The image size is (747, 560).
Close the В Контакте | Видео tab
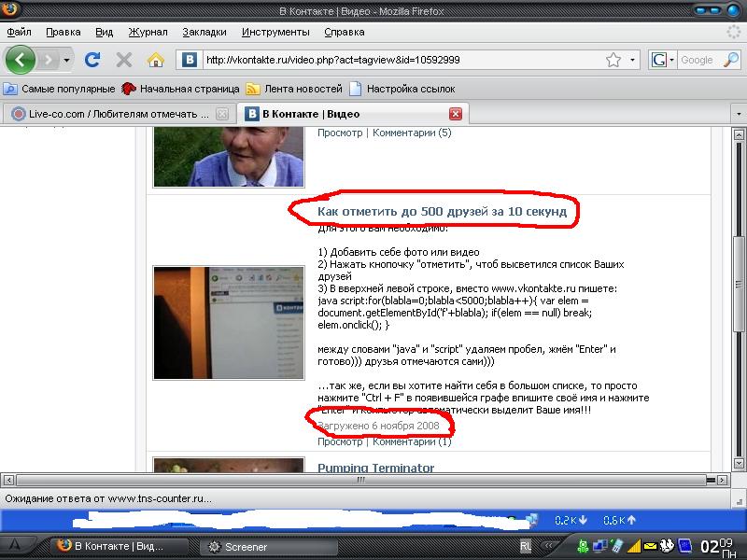click(x=456, y=114)
